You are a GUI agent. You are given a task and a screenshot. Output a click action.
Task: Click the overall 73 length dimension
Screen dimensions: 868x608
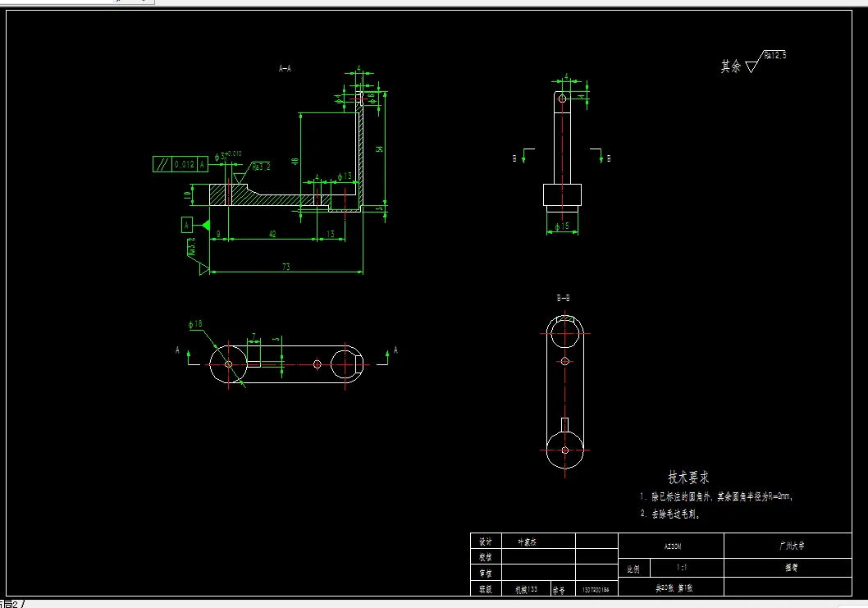point(286,267)
